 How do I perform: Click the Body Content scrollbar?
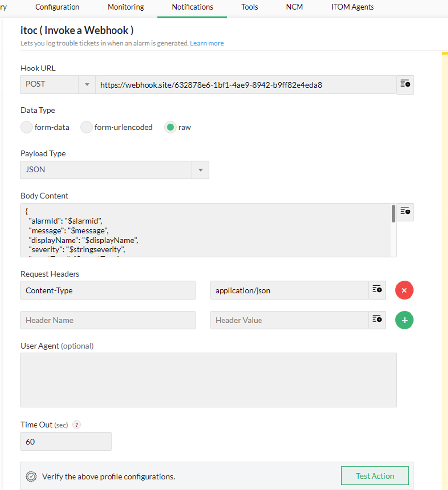point(393,214)
